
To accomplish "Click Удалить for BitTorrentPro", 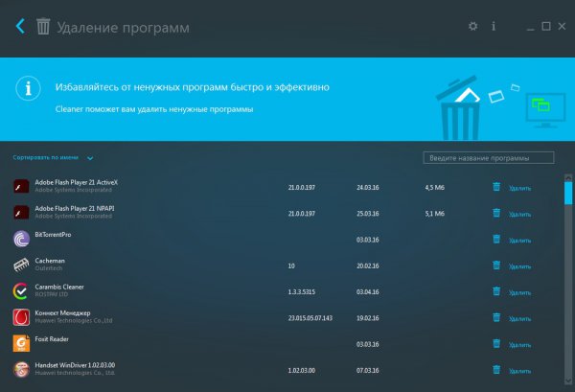I will [520, 241].
